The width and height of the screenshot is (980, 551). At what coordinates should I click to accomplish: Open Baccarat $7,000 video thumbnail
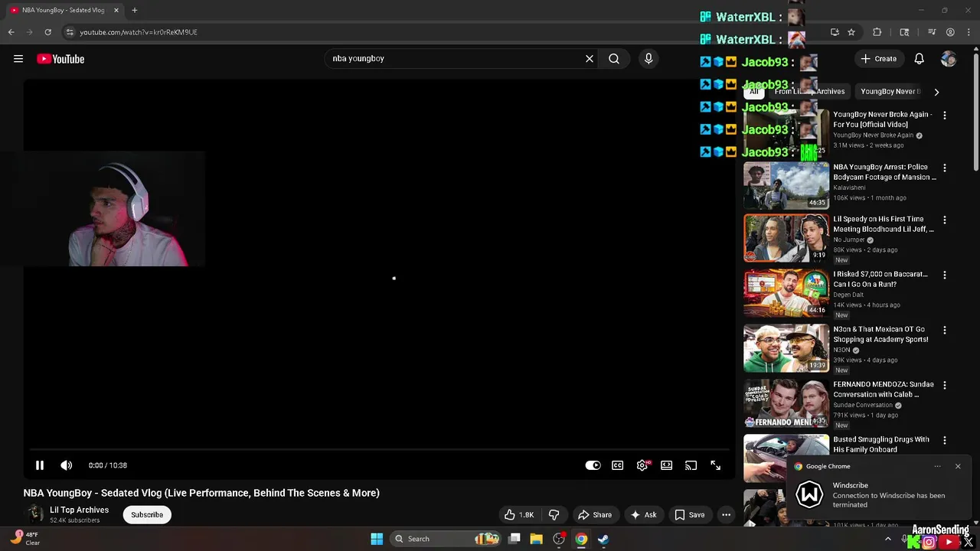[786, 293]
